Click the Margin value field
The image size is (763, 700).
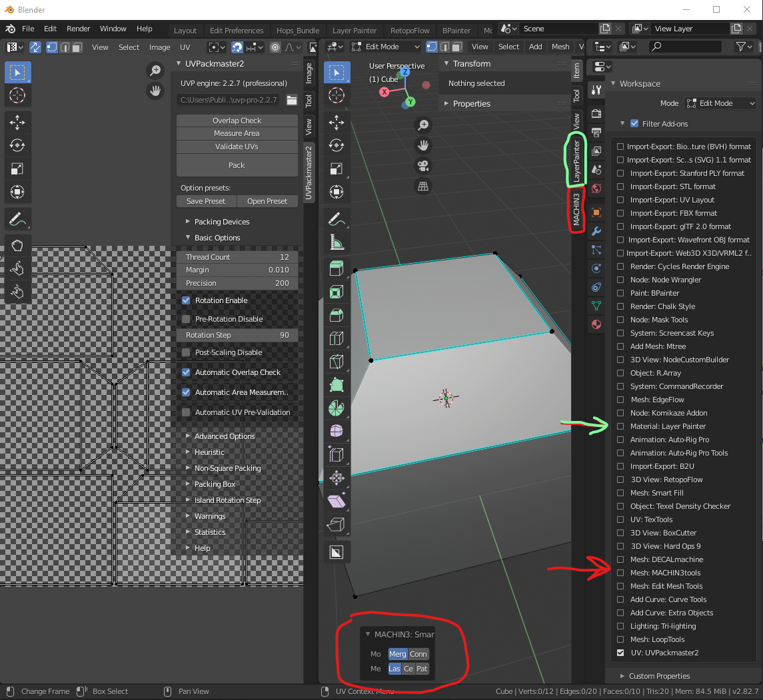click(x=237, y=270)
